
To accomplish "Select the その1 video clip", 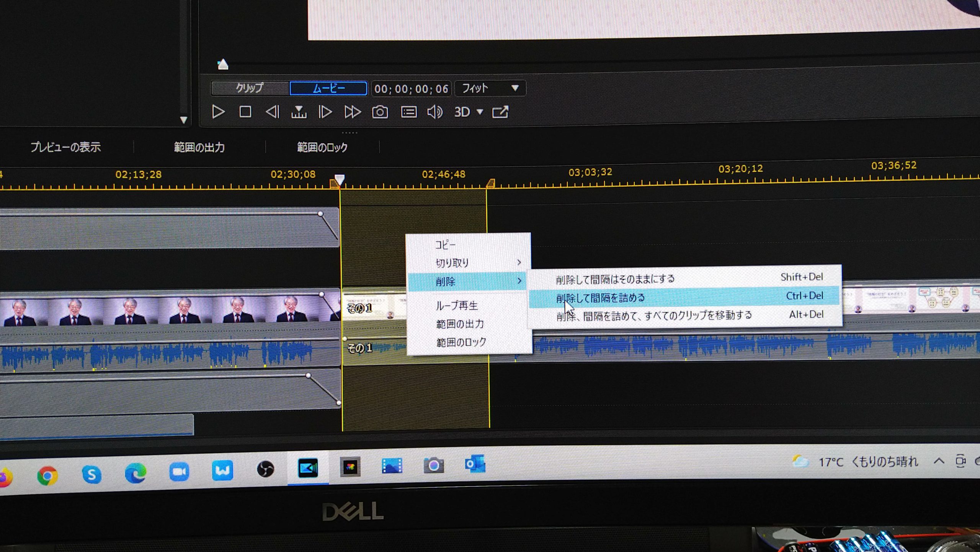I will [374, 307].
